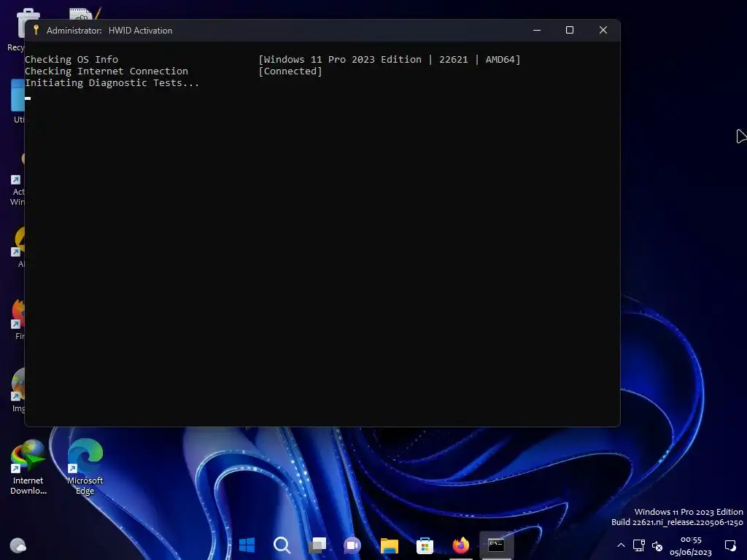Click the muted volume tray icon

657,545
